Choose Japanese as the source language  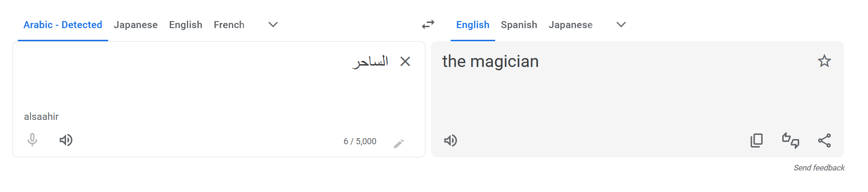coord(136,25)
